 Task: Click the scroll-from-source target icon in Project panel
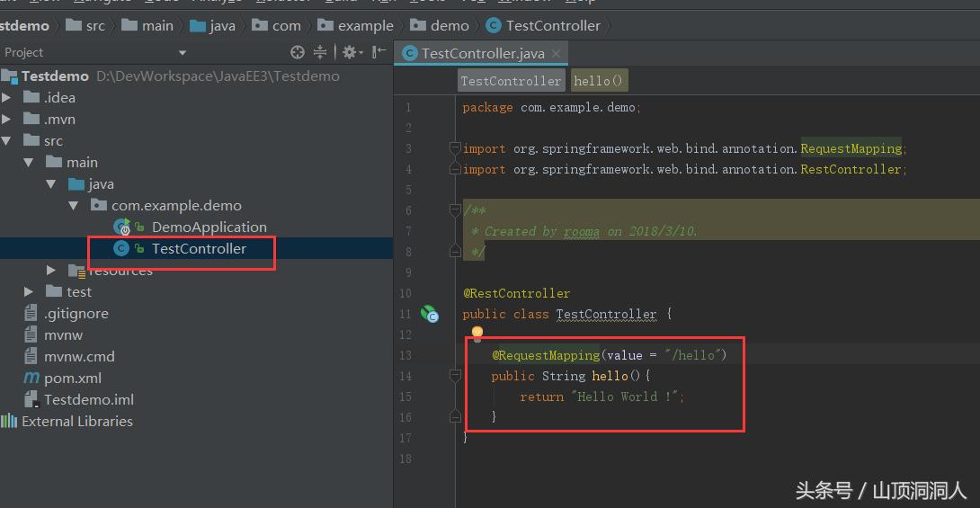(298, 52)
